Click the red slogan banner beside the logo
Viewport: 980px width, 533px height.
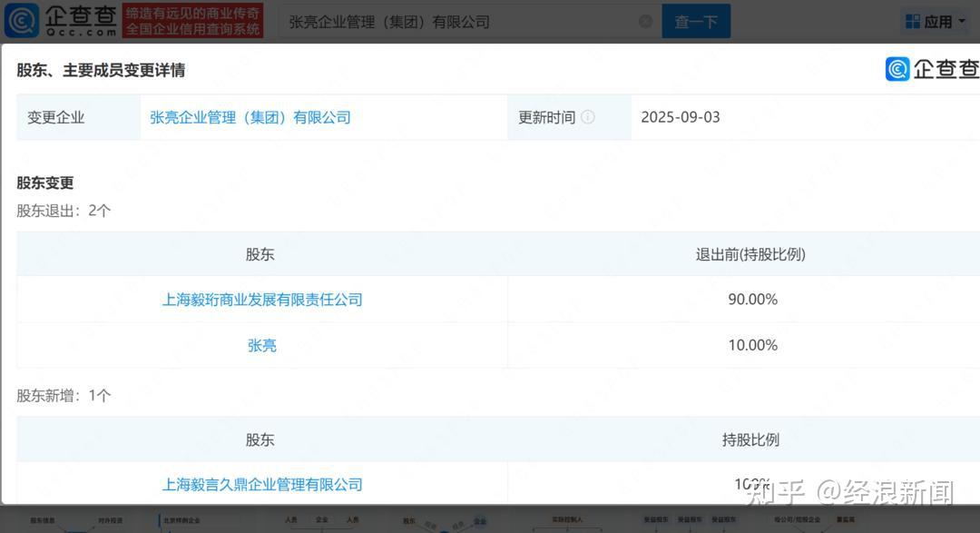point(192,21)
